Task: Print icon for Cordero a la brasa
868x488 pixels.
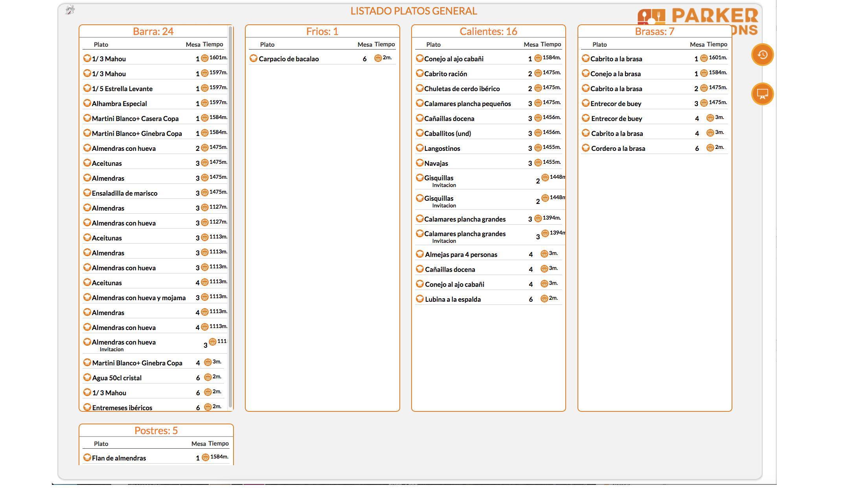Action: click(710, 148)
